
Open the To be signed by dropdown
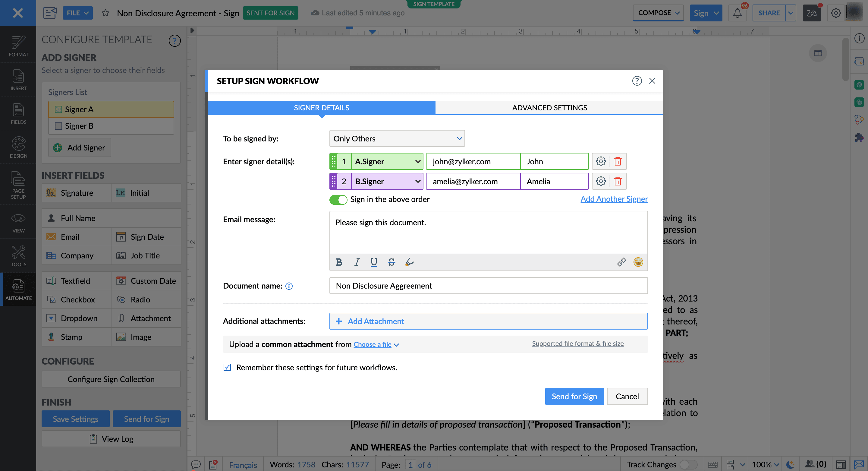pos(397,139)
